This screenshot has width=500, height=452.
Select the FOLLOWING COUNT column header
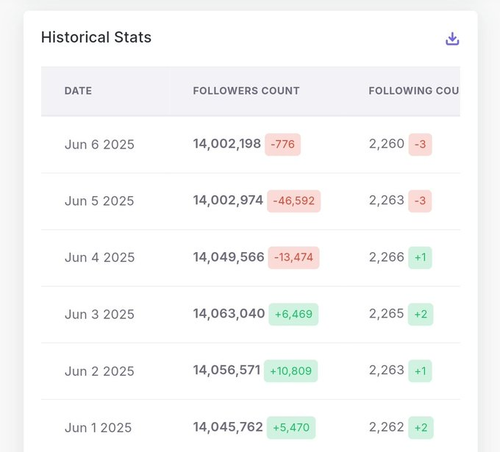click(414, 91)
